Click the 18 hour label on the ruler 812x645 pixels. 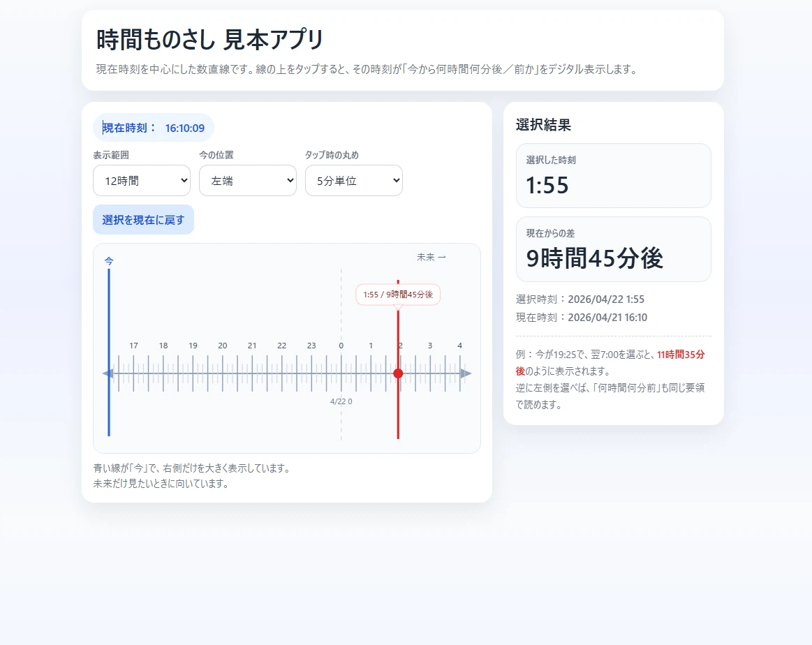click(x=163, y=346)
